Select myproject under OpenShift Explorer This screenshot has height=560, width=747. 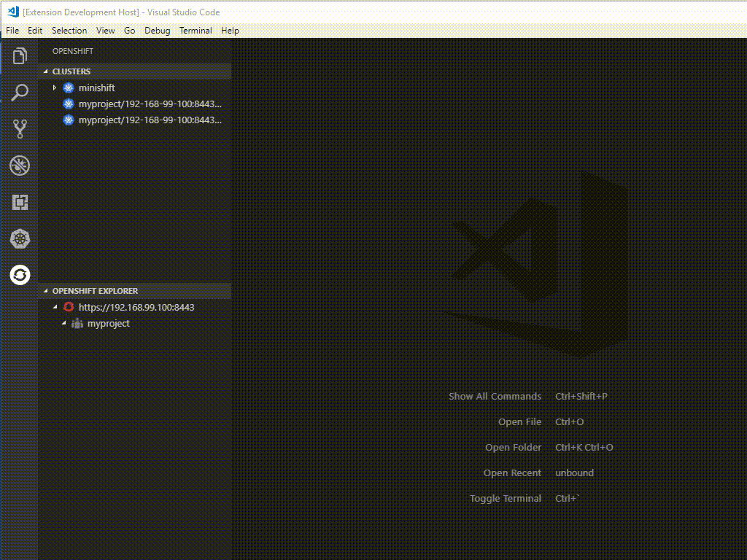point(108,323)
